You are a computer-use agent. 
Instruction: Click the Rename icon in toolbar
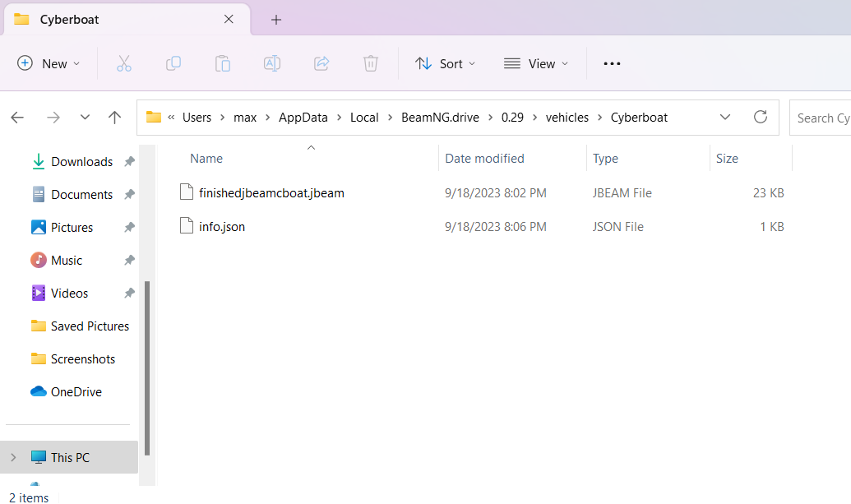[x=272, y=63]
